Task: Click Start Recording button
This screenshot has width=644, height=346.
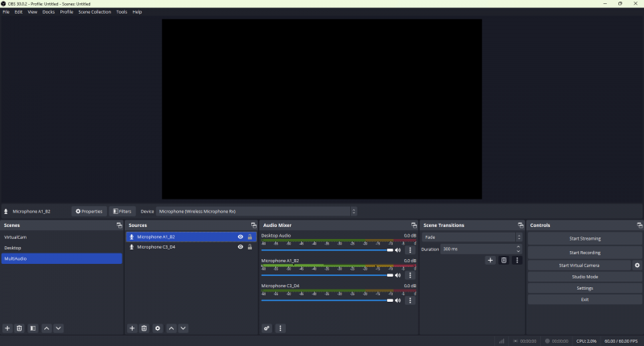Action: (585, 253)
